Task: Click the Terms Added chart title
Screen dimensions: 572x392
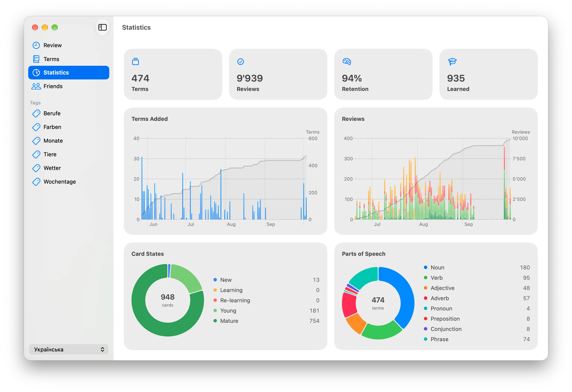Action: tap(150, 119)
